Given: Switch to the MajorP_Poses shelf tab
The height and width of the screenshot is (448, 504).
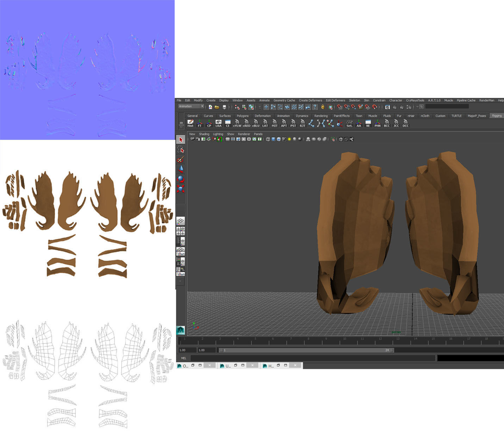Looking at the screenshot, I should [x=477, y=116].
